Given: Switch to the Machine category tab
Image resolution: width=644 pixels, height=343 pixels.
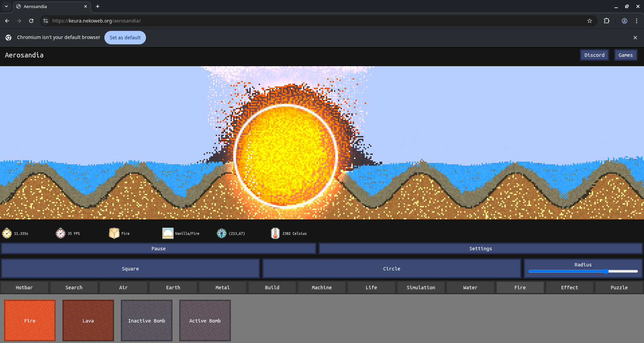Looking at the screenshot, I should 322,288.
